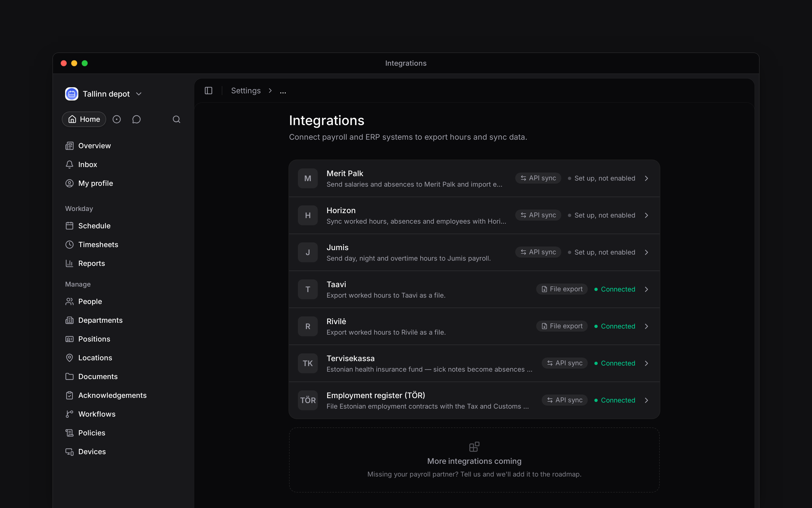Click the Positions ID card icon
812x508 pixels.
[x=70, y=339]
